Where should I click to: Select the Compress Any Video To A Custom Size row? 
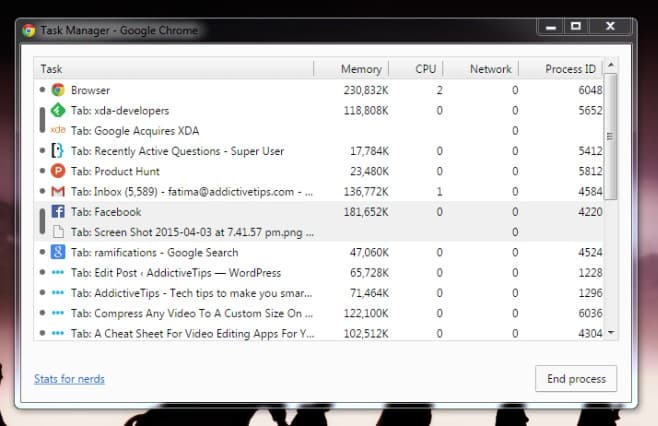tap(319, 313)
